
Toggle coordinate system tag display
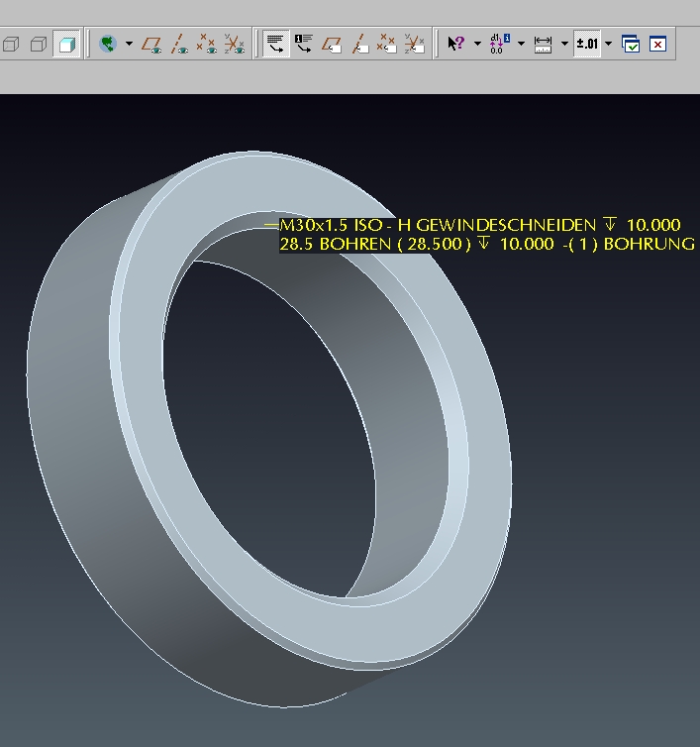tap(414, 44)
